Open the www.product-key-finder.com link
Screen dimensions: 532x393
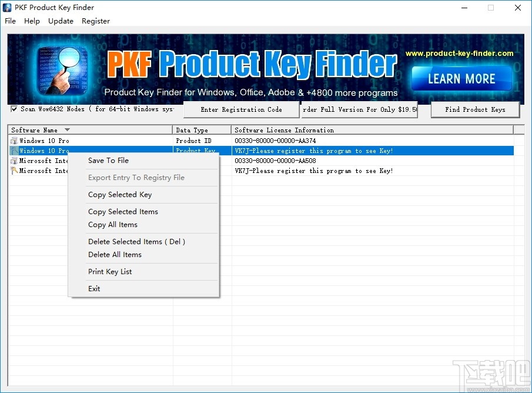[461, 52]
